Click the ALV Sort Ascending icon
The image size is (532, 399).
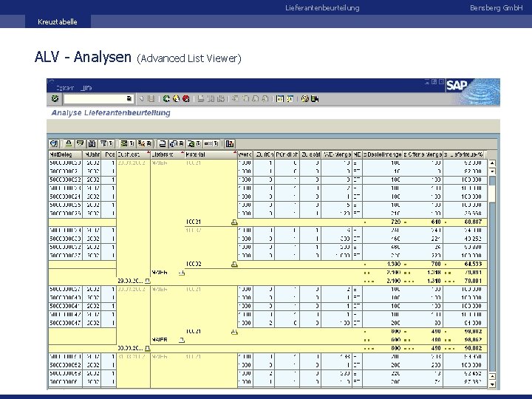point(69,144)
